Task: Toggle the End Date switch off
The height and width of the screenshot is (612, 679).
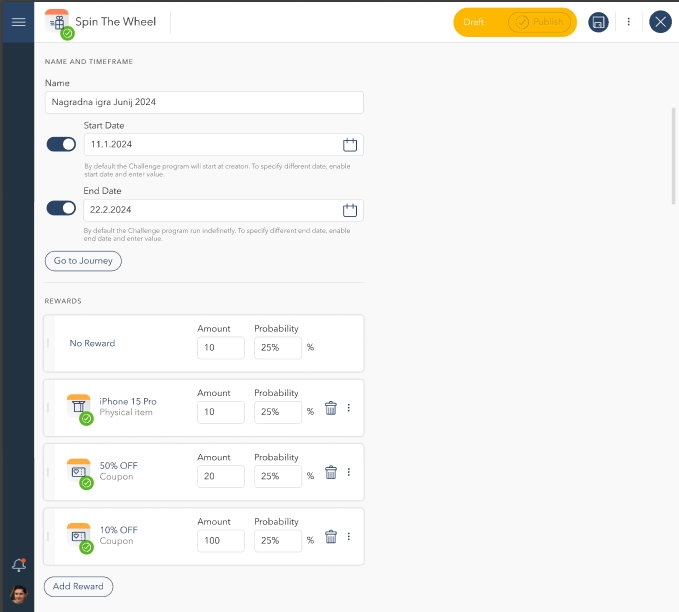Action: click(61, 208)
